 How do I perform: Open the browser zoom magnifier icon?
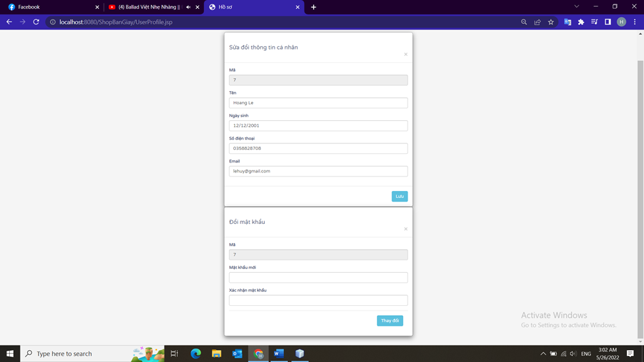point(524,22)
